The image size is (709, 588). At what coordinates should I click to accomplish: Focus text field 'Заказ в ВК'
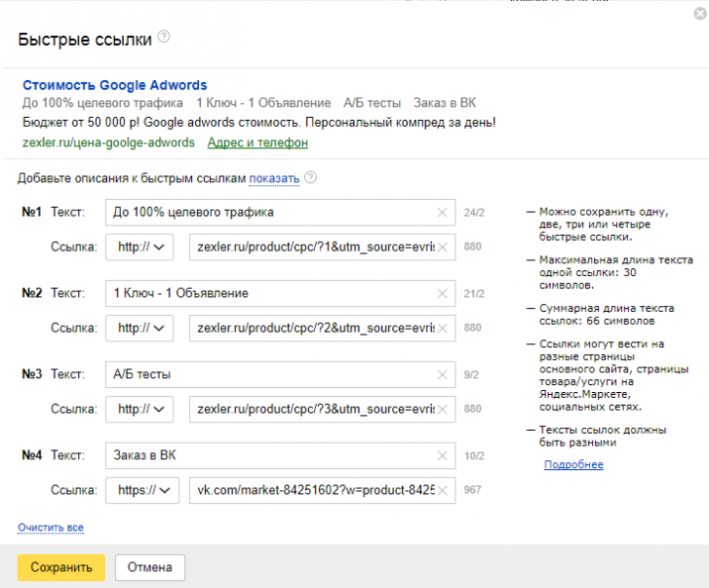pos(280,455)
